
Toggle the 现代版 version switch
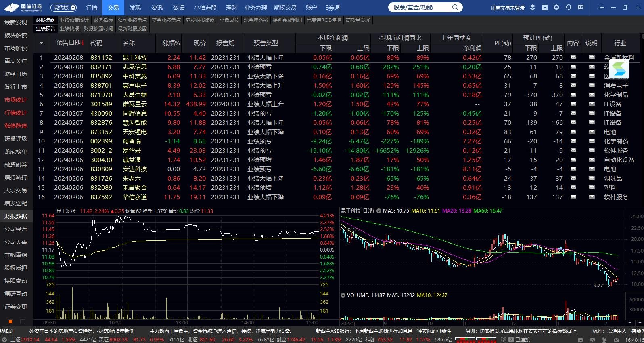click(64, 7)
